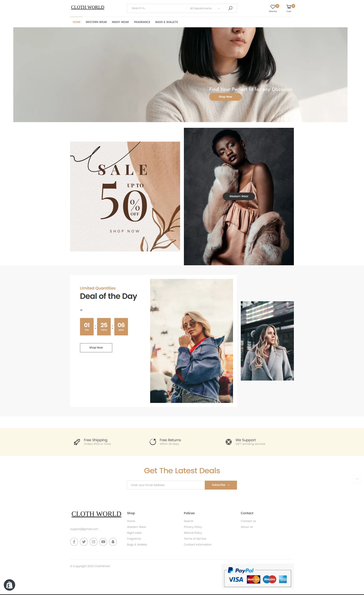Focus the Enter your Email Address field
Viewport: 364px width, 595px height.
166,485
